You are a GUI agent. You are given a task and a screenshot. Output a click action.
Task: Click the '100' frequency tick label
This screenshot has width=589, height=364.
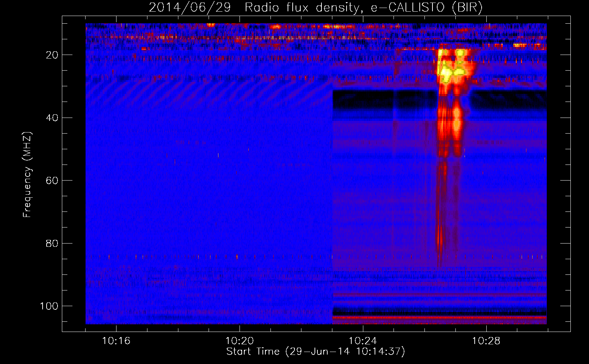pos(49,306)
